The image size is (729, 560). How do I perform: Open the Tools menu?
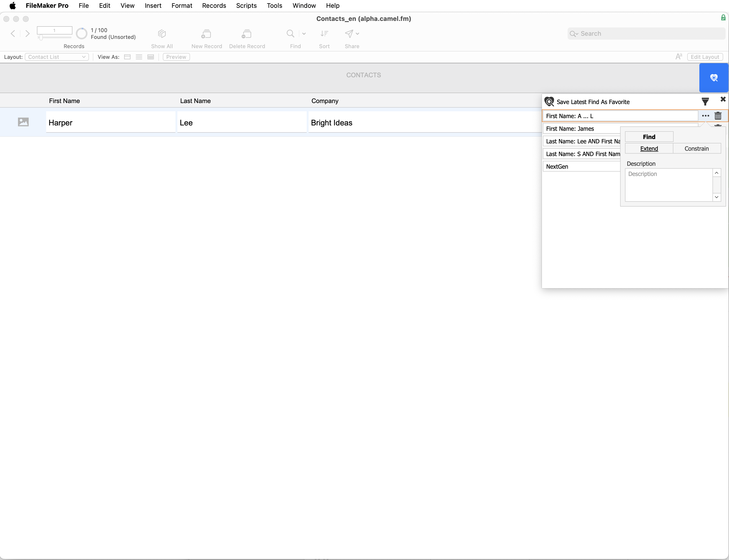[275, 6]
